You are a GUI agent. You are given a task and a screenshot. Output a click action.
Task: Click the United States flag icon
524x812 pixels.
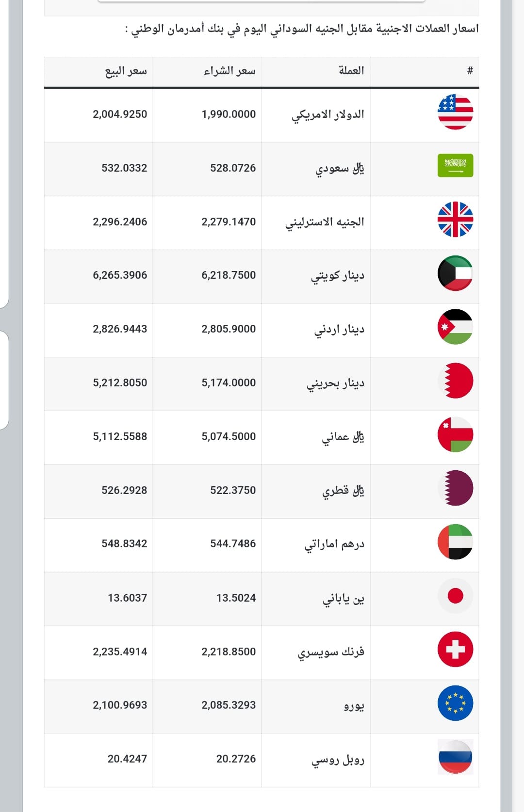point(455,112)
